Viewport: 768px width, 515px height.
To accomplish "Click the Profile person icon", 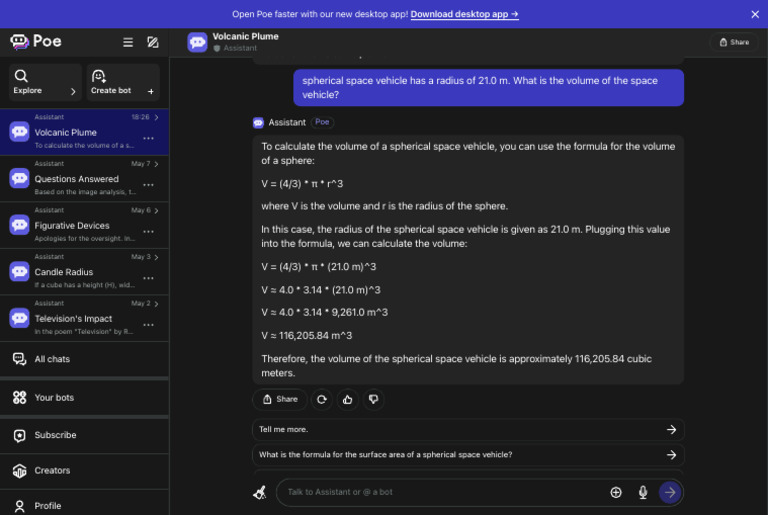I will (20, 506).
